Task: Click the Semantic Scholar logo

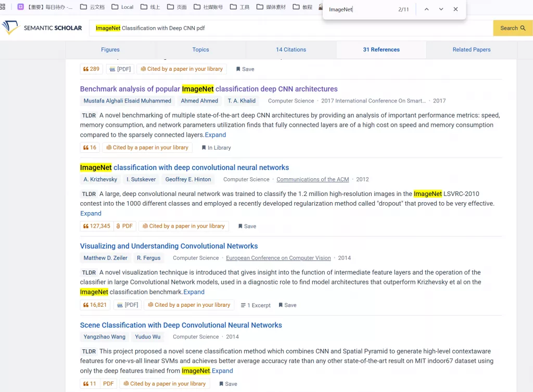Action: 42,28
